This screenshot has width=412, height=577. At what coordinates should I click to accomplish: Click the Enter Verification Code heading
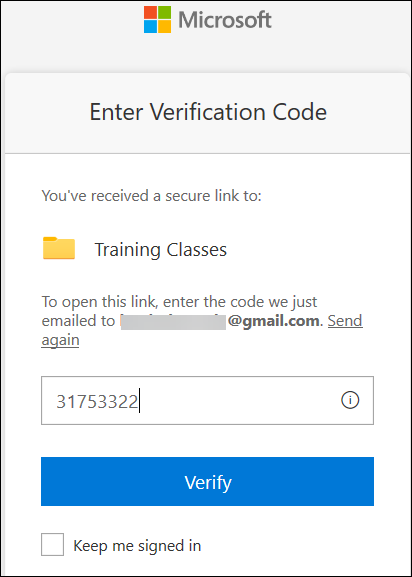click(x=208, y=112)
